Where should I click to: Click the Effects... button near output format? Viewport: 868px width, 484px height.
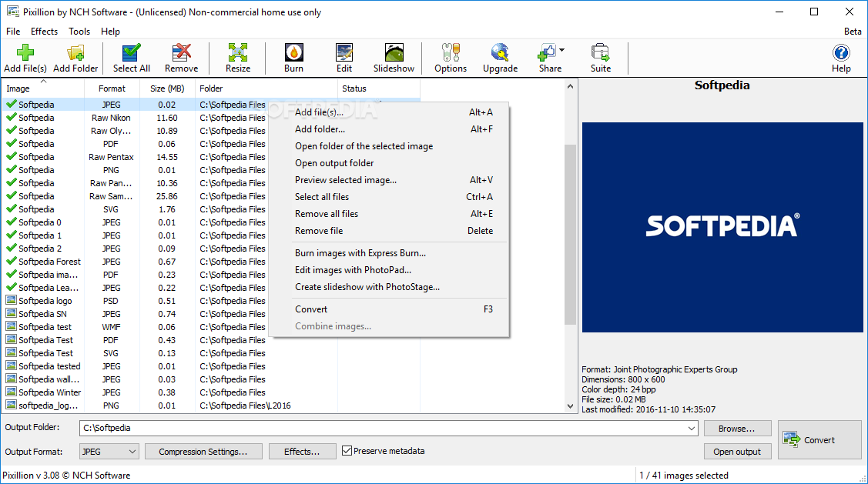302,452
